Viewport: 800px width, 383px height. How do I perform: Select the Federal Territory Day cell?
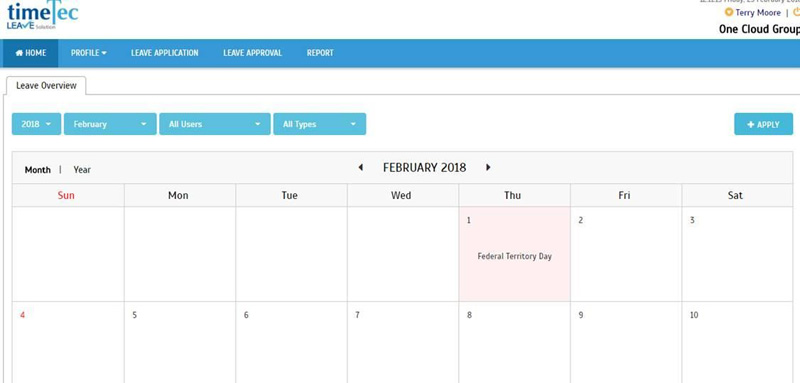514,254
